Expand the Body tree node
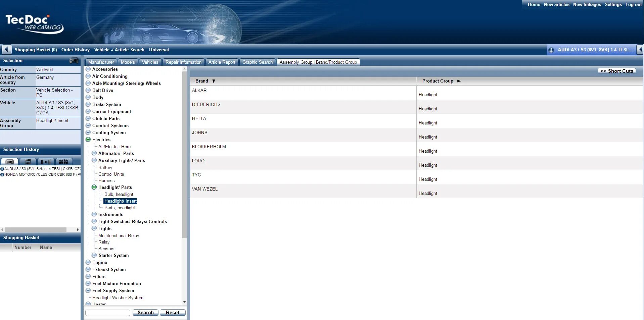This screenshot has height=320, width=644. pyautogui.click(x=88, y=97)
